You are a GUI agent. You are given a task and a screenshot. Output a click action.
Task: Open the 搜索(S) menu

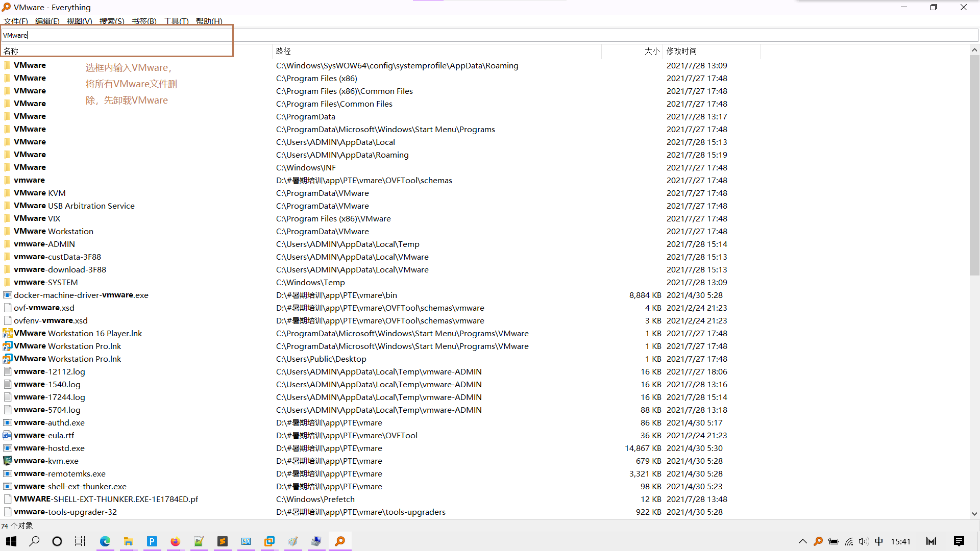click(112, 21)
